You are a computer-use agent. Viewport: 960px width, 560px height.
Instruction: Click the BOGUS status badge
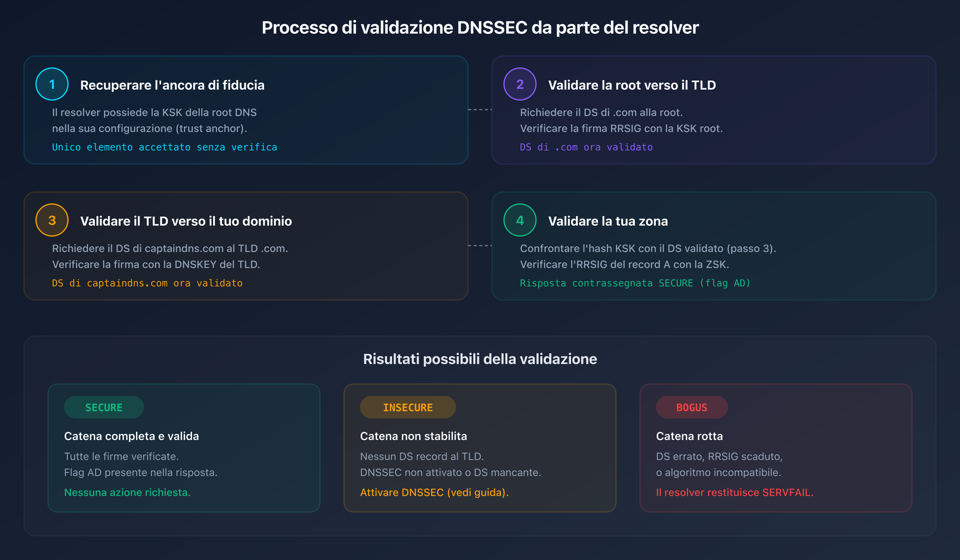(x=692, y=407)
